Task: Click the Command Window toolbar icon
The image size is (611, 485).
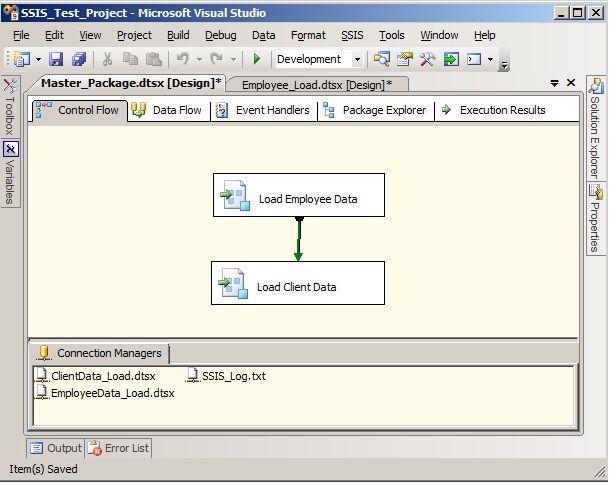Action: pyautogui.click(x=474, y=59)
